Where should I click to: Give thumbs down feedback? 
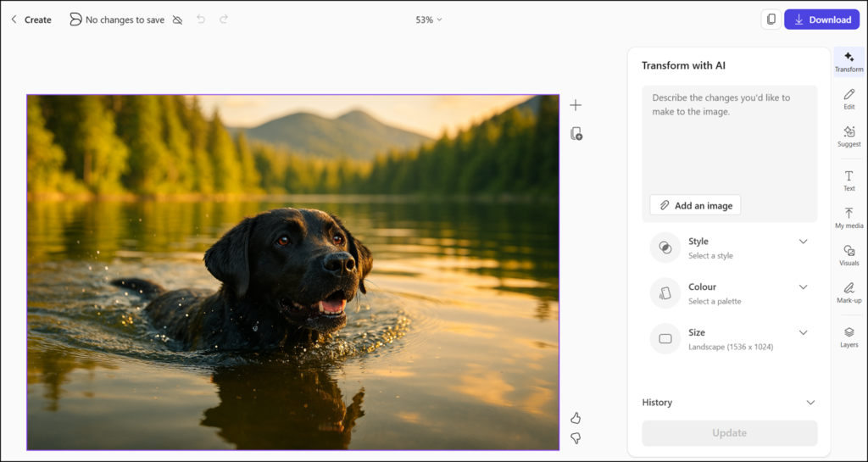576,439
